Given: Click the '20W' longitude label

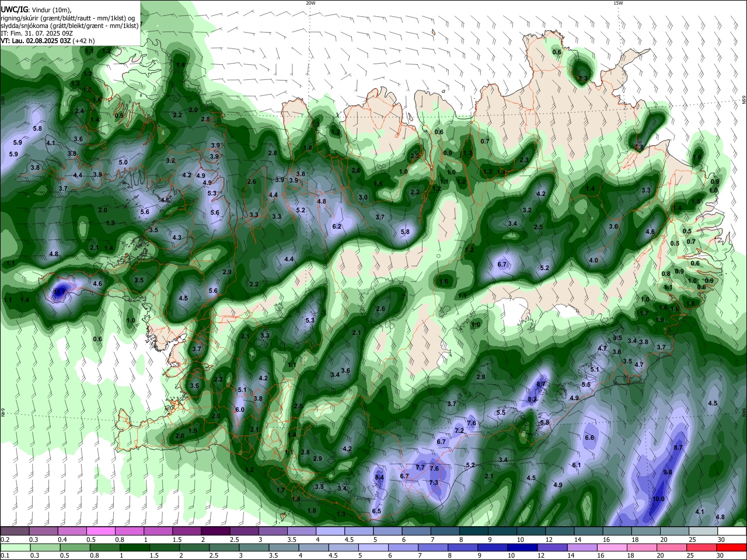Looking at the screenshot, I should pos(310,3).
